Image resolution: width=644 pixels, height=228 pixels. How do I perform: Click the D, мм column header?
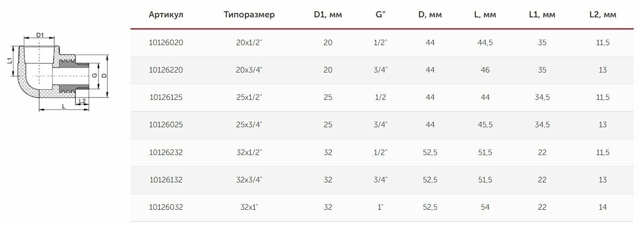click(430, 15)
